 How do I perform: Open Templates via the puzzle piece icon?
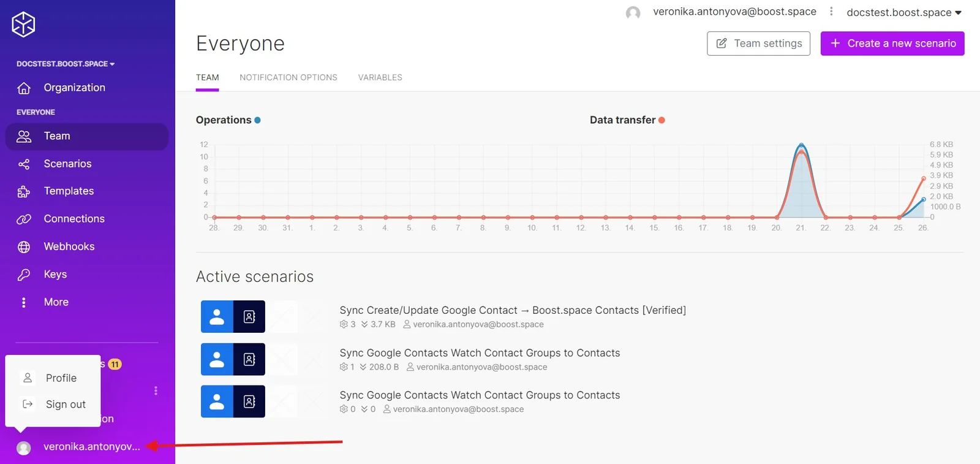(24, 192)
